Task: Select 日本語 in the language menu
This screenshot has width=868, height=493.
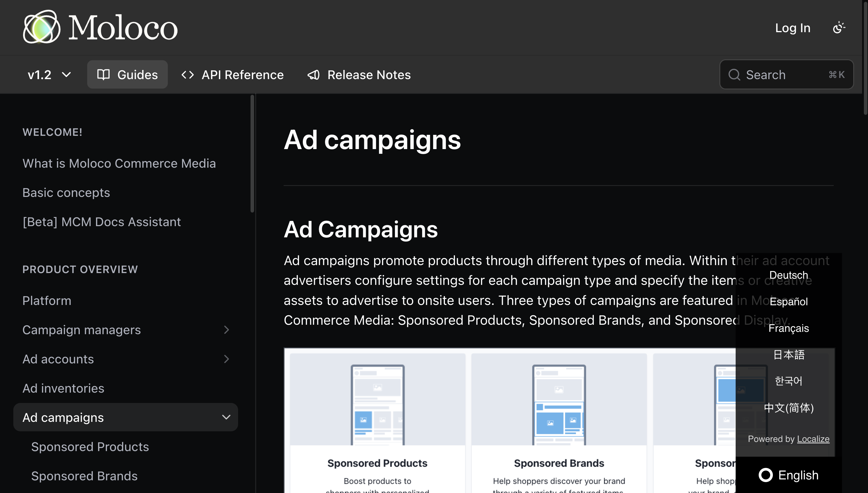Action: [x=789, y=355]
